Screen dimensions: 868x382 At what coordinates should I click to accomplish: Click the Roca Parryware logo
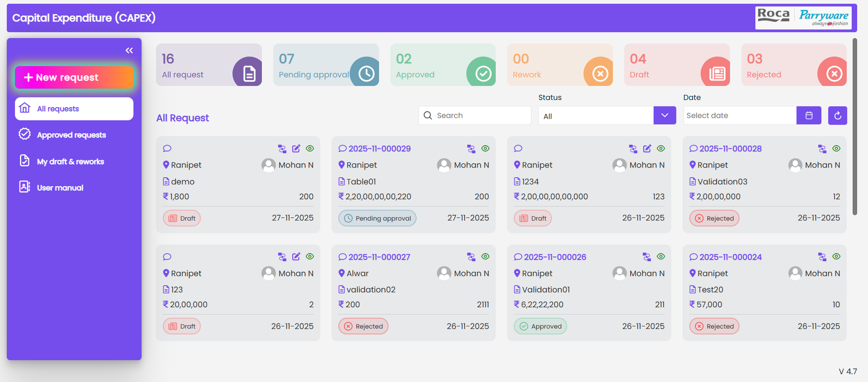(x=803, y=18)
